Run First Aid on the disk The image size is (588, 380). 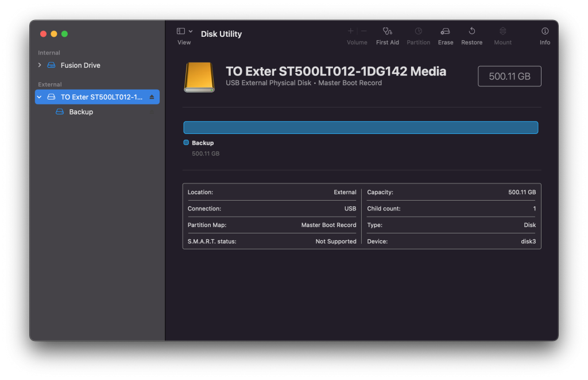tap(388, 36)
